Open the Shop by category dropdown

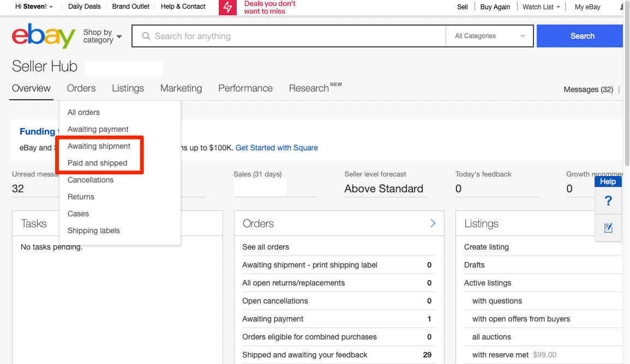[103, 36]
